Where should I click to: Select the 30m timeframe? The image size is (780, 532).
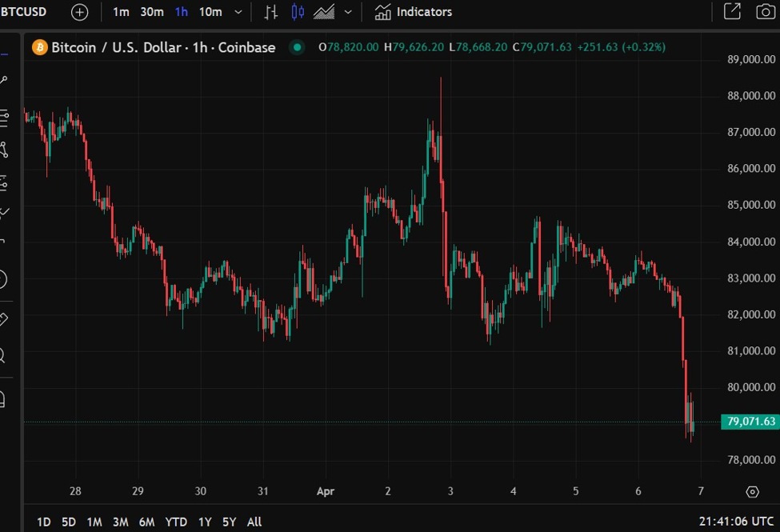(152, 12)
